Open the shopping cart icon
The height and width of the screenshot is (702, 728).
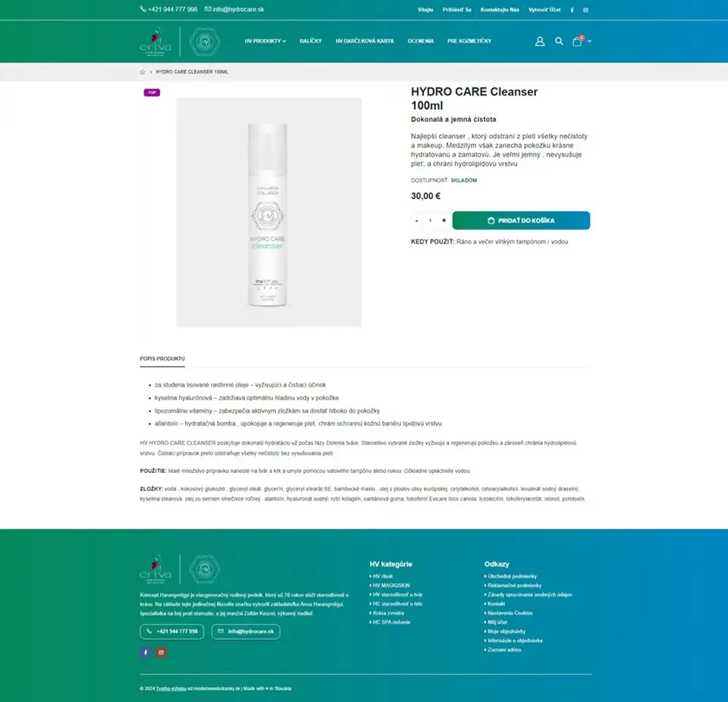coord(577,42)
